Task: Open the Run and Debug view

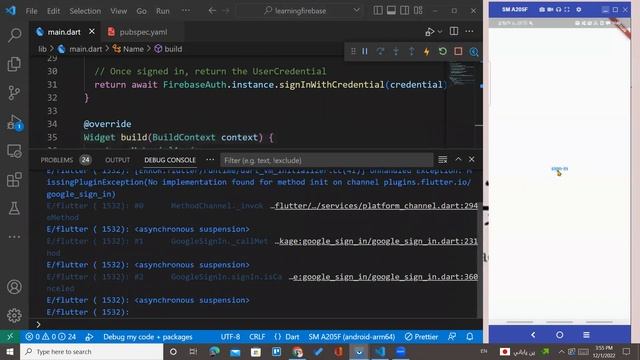Action: pos(14,122)
